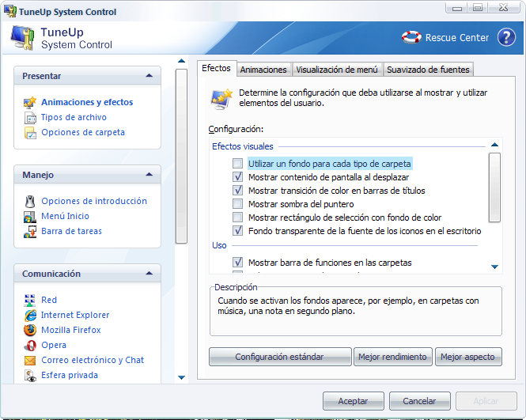
Task: Toggle 'Mostrar sombra del puntero' checkbox
Action: click(x=238, y=204)
